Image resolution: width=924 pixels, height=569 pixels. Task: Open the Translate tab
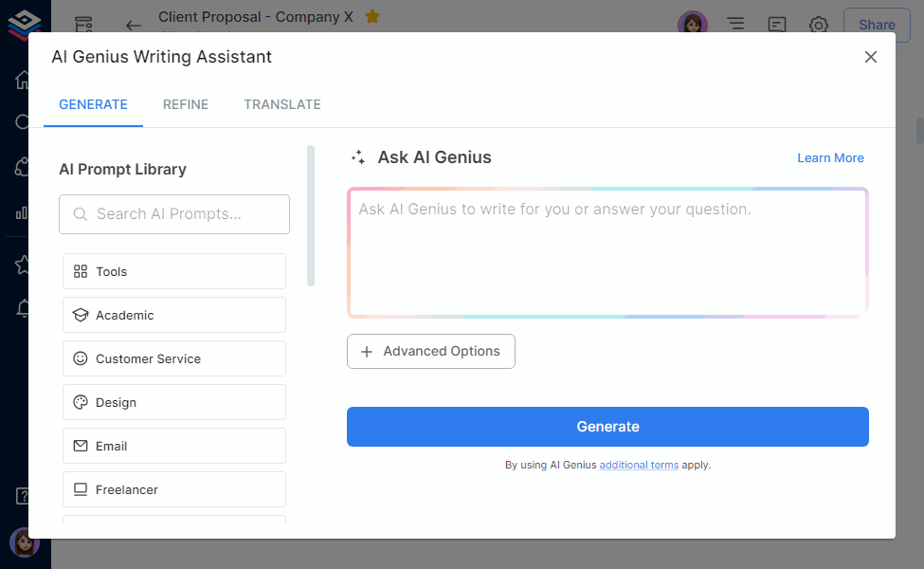[281, 104]
